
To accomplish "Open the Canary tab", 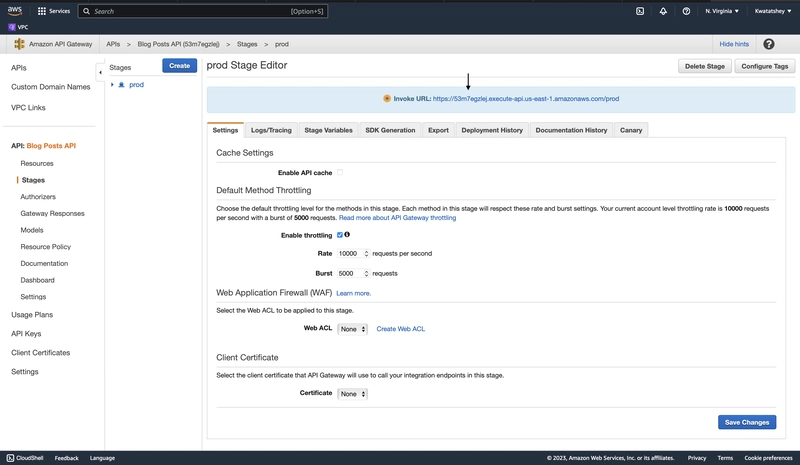I will (x=631, y=130).
